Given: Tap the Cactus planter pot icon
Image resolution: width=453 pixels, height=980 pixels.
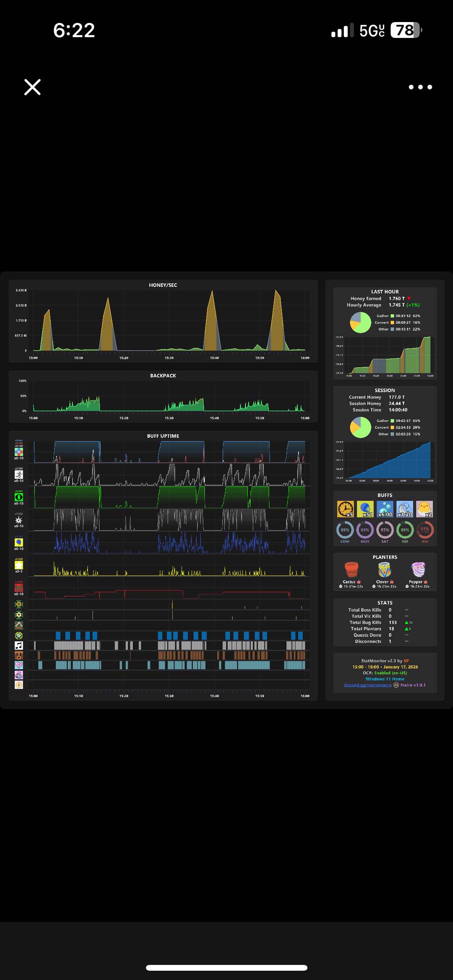Looking at the screenshot, I should [x=352, y=570].
